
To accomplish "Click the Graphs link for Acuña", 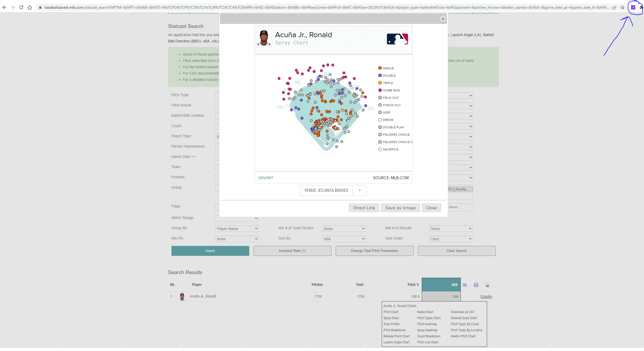I will pyautogui.click(x=486, y=297).
